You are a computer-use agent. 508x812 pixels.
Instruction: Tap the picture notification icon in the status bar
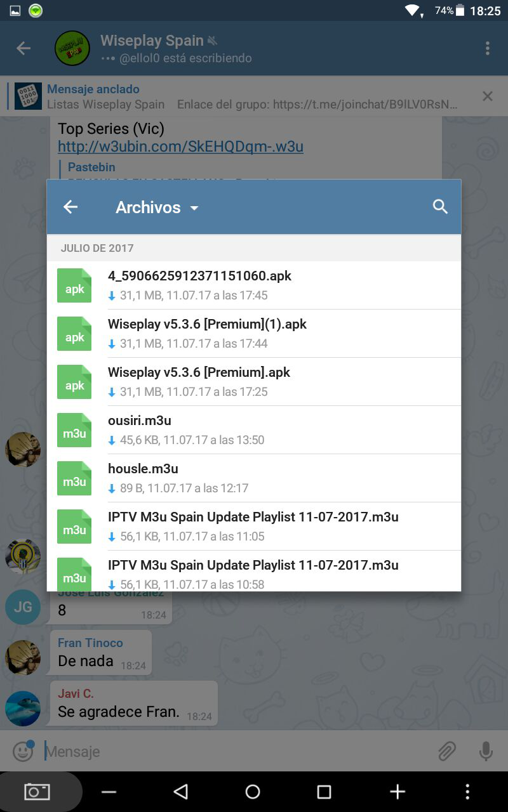15,11
